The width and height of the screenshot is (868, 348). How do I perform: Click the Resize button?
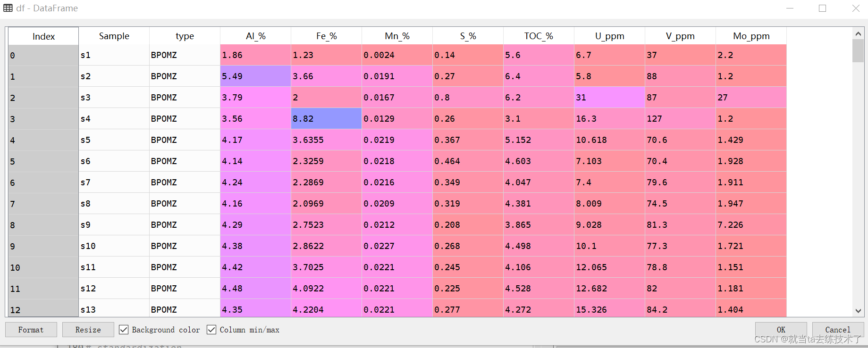88,330
